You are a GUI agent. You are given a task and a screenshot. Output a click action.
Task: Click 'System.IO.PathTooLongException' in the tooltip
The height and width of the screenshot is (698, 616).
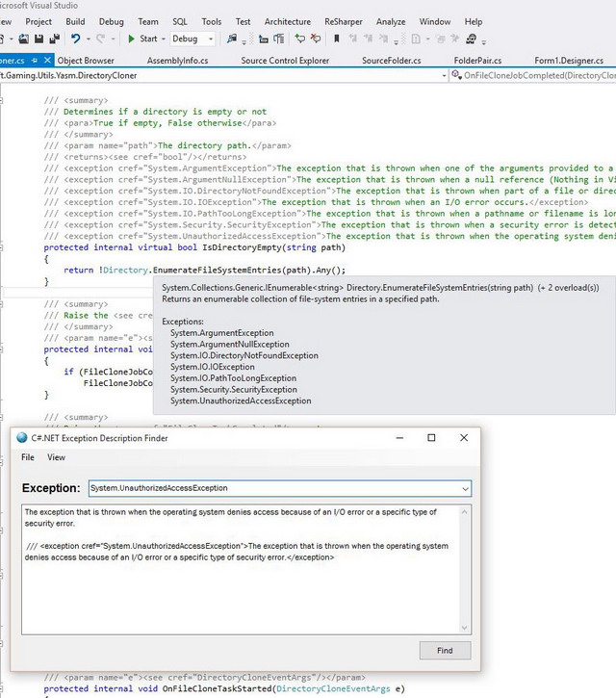pos(233,378)
